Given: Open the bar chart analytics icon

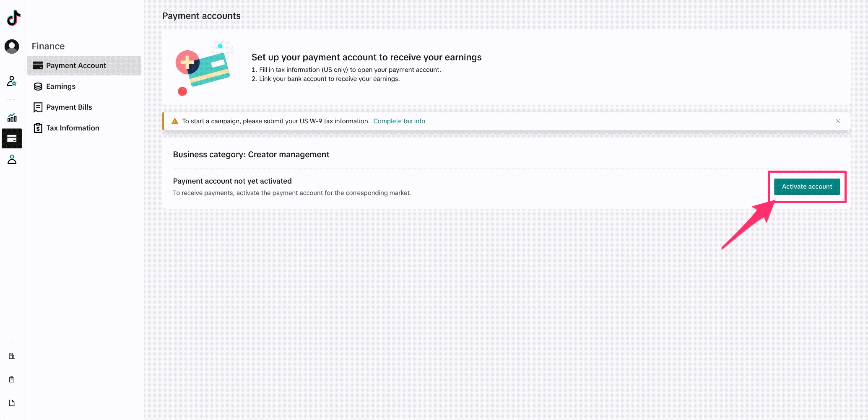Looking at the screenshot, I should 12,117.
